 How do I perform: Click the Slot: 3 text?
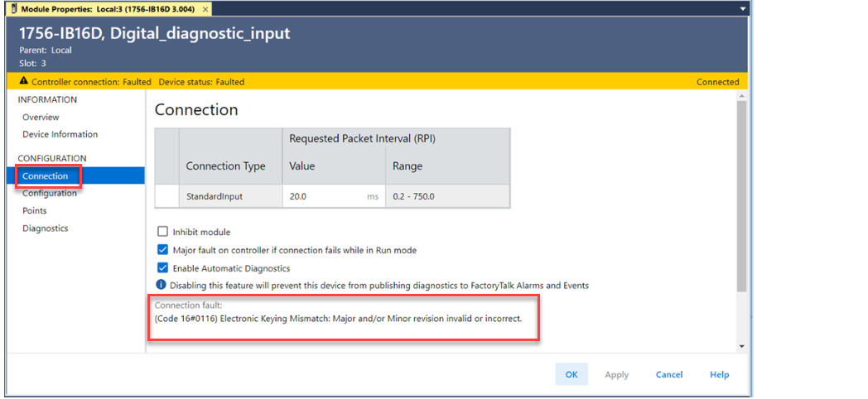point(32,63)
